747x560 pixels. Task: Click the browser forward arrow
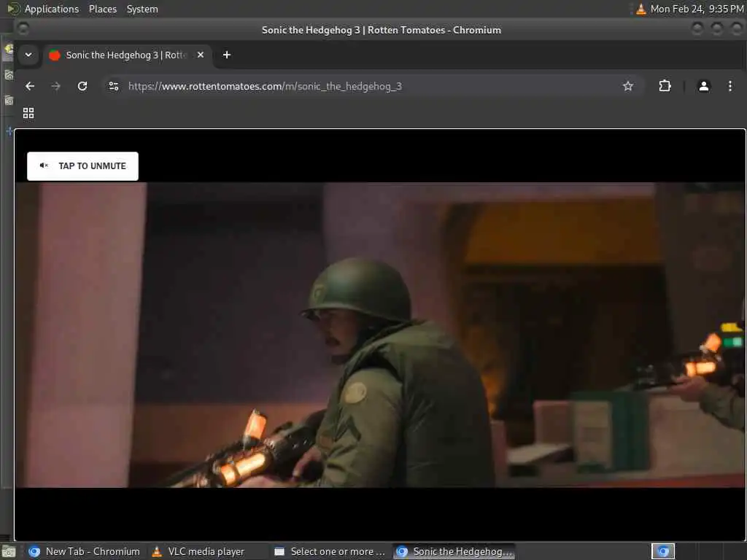pos(55,86)
